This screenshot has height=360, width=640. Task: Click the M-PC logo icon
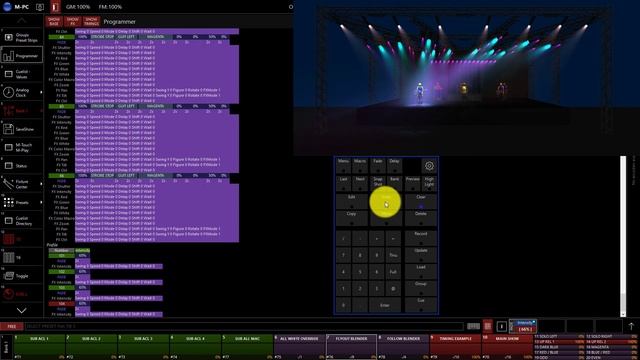[7, 7]
